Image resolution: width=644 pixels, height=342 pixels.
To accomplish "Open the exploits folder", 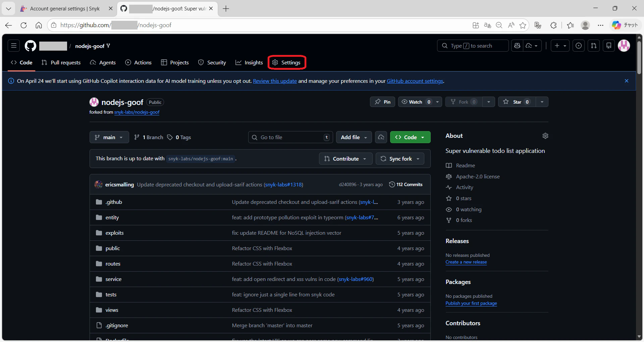I will tap(114, 233).
